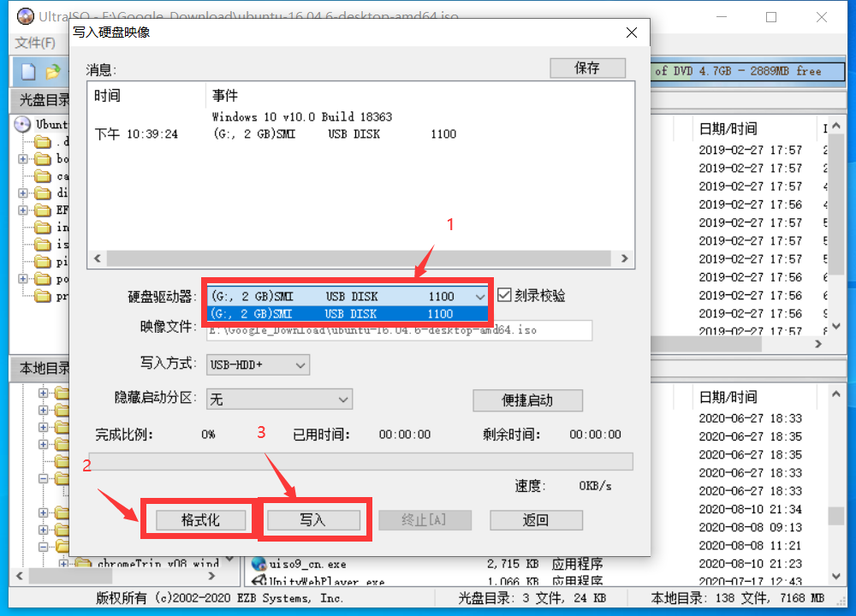
Task: Click the 保存 button
Action: tap(587, 68)
